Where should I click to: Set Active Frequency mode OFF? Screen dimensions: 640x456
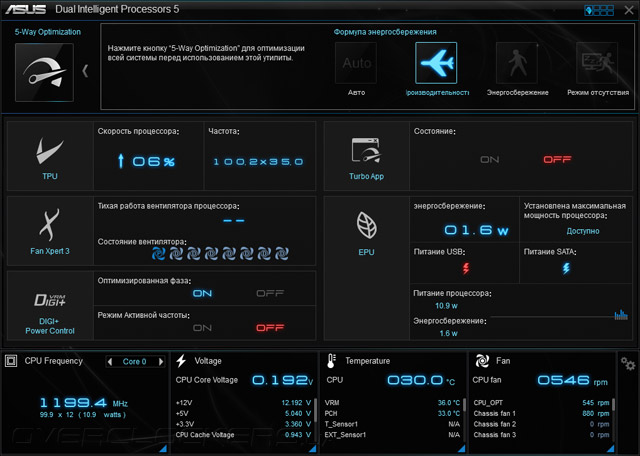click(x=270, y=328)
